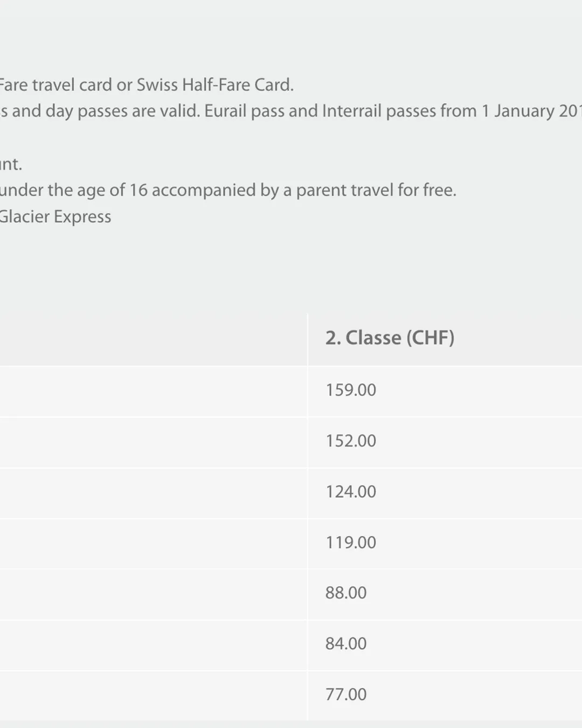The width and height of the screenshot is (582, 728).
Task: Click the '1 January' date text
Action: pos(517,111)
